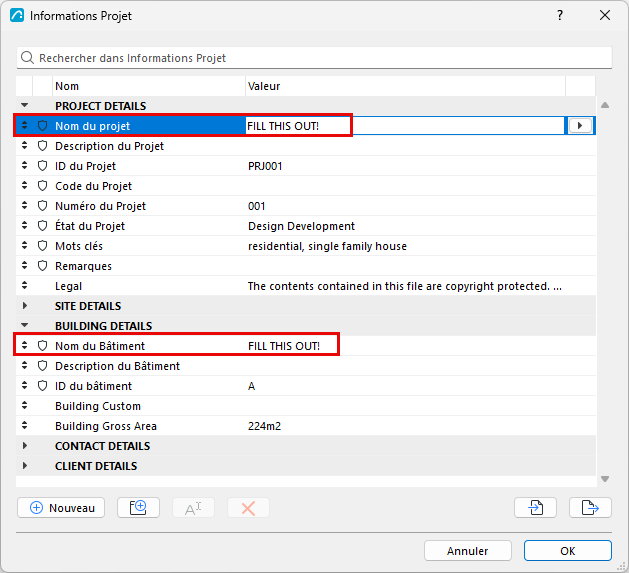This screenshot has width=629, height=573.
Task: Grab the reorder handle of Nom du Bâtiment
Action: (24, 345)
